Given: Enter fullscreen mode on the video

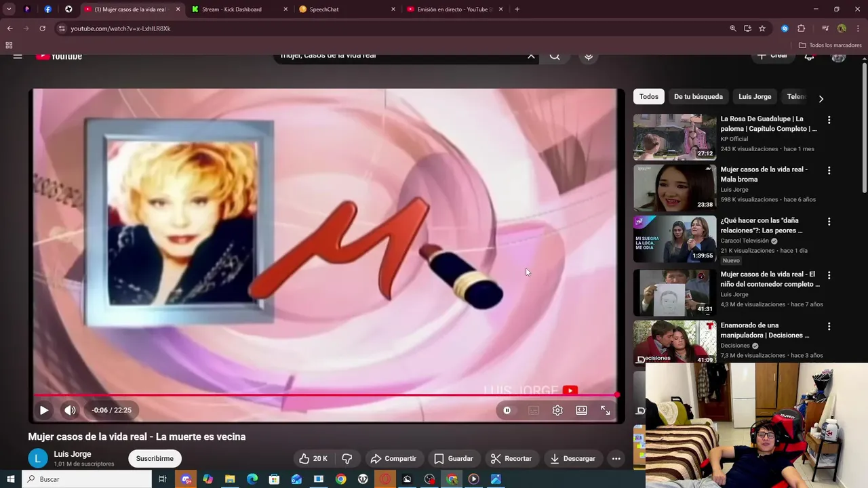Looking at the screenshot, I should click(x=606, y=410).
